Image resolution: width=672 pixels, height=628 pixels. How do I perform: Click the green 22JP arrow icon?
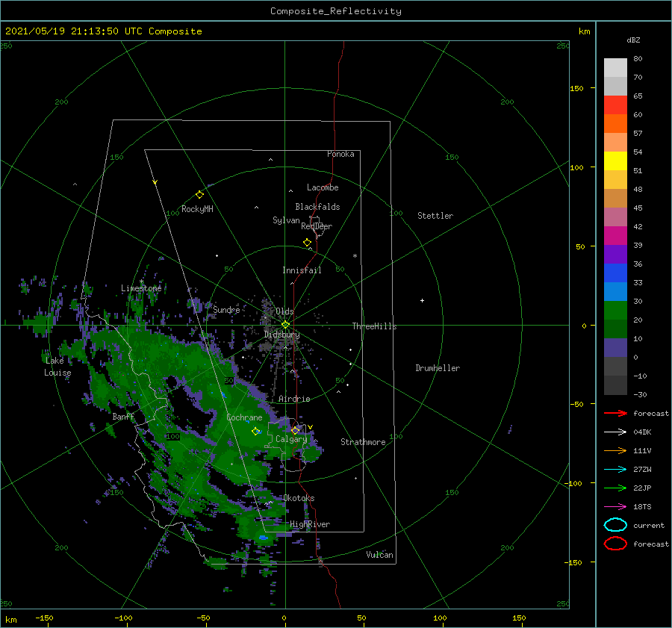pyautogui.click(x=615, y=488)
